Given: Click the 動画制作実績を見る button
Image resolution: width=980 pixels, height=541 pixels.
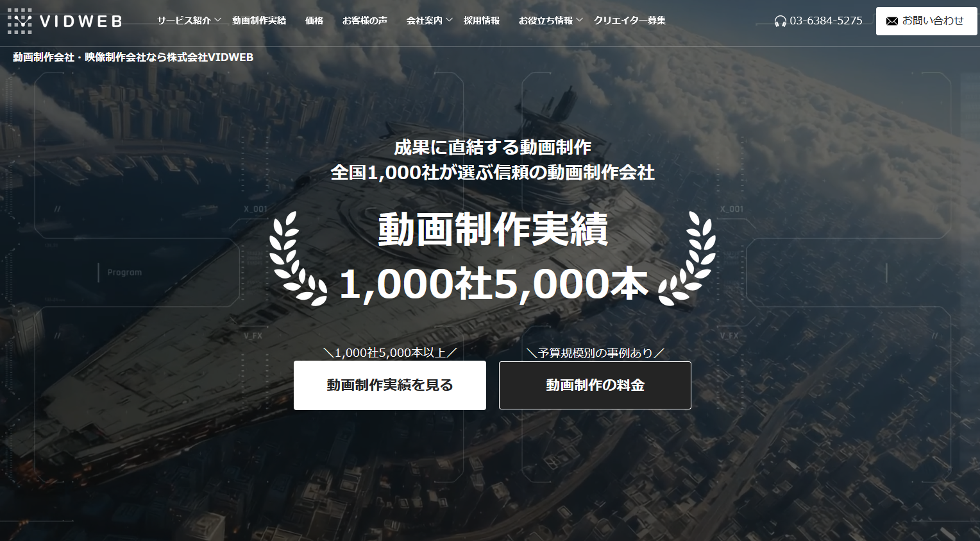Looking at the screenshot, I should coord(389,385).
